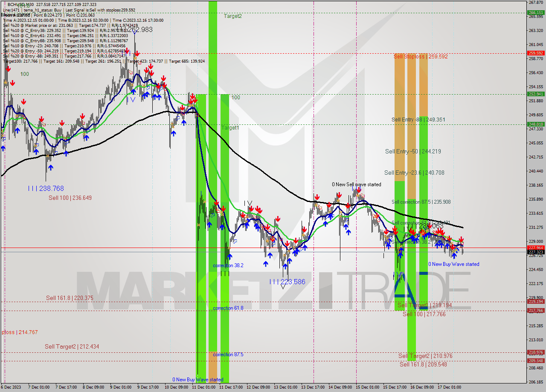Click the green 248.010 price axis tag
This screenshot has width=546, height=392.
pos(536,124)
